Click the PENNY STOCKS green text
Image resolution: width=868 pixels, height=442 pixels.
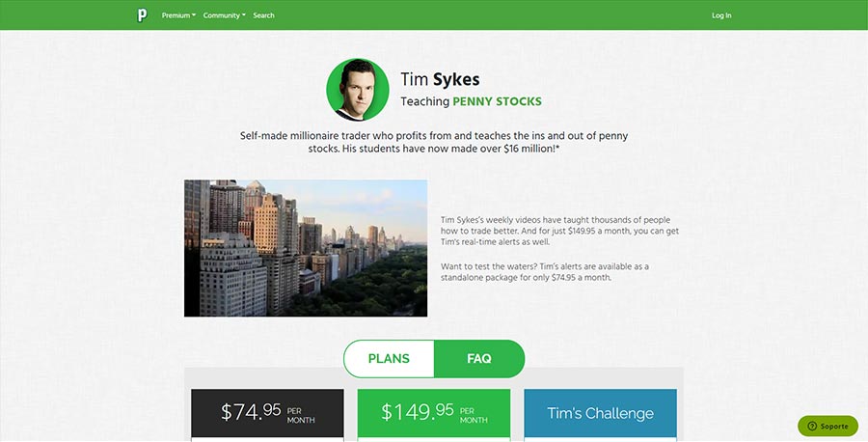[x=497, y=102]
